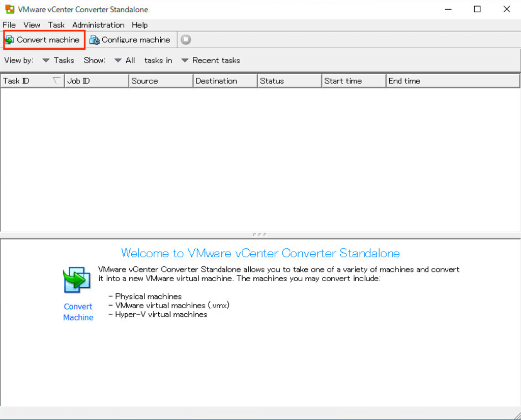The width and height of the screenshot is (521, 420).
Task: Maximize the Converter window
Action: point(477,9)
